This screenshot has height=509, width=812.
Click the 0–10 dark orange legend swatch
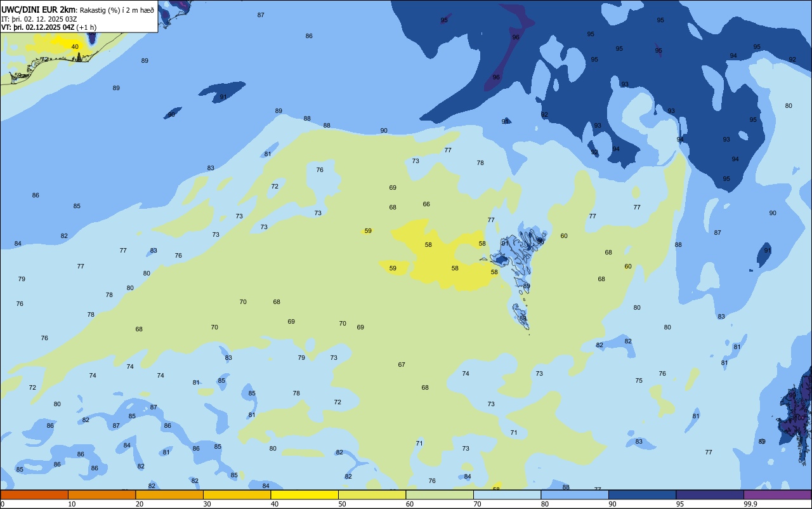(x=34, y=494)
